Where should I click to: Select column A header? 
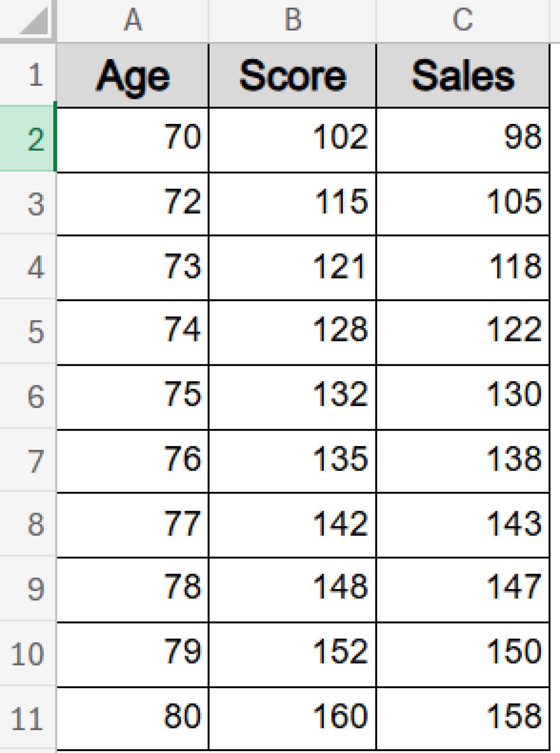click(132, 20)
